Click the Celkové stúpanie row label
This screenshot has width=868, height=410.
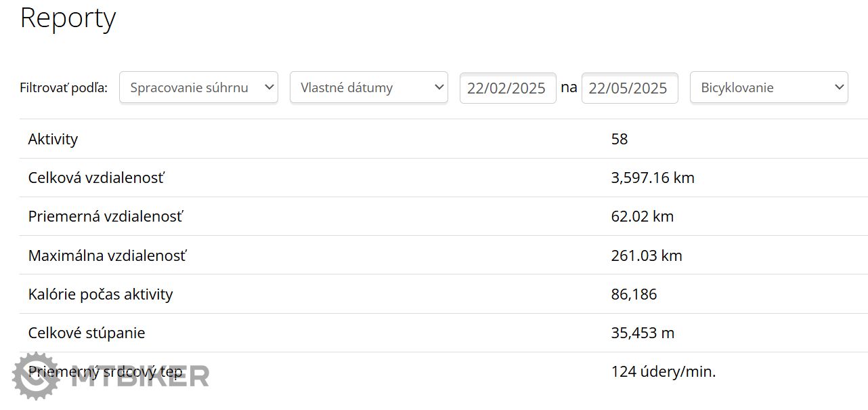(x=86, y=333)
